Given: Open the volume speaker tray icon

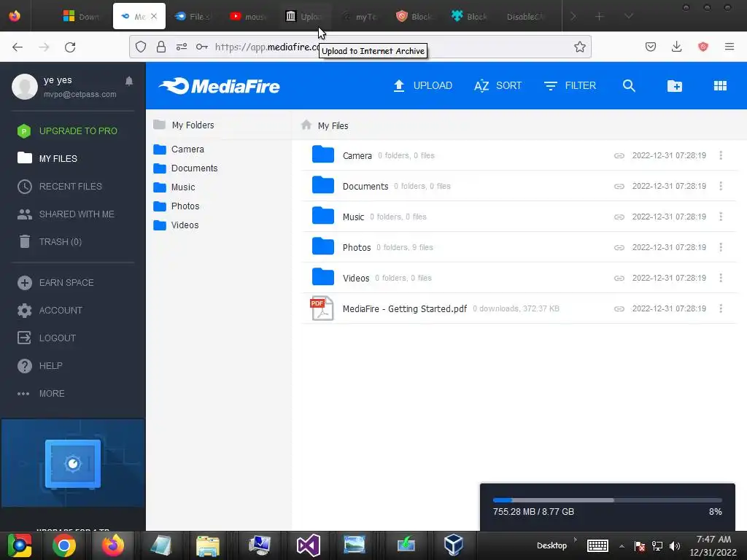Looking at the screenshot, I should click(675, 545).
